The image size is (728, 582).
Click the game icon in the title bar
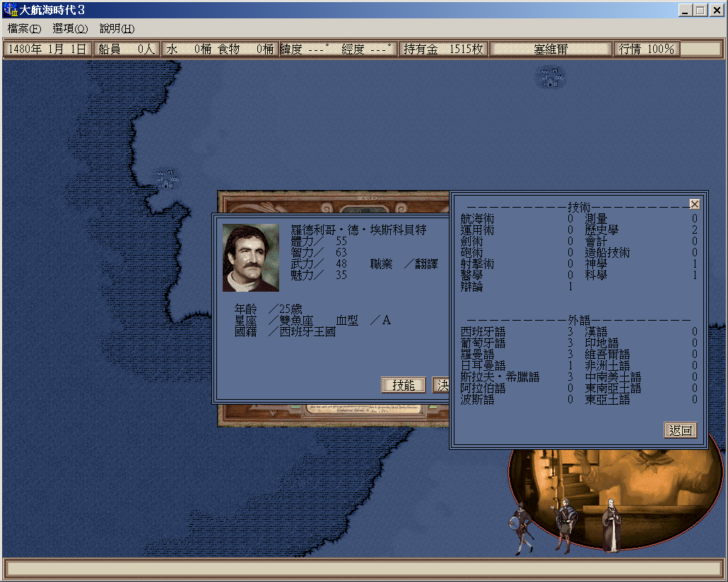point(10,11)
